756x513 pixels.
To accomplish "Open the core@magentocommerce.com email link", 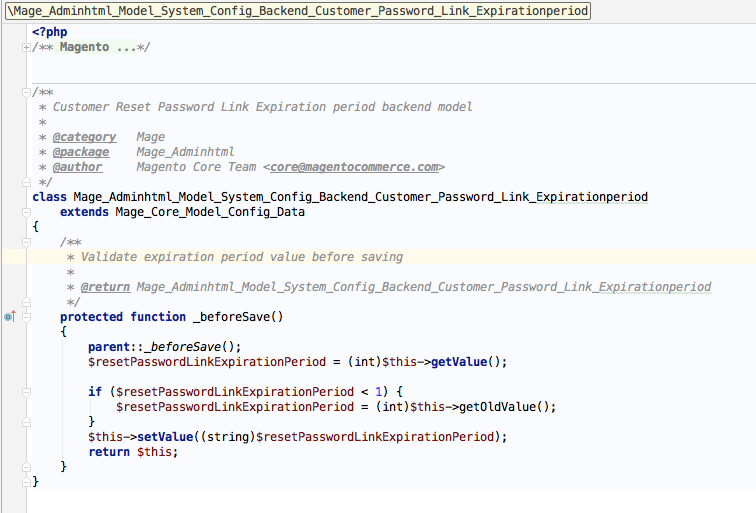I will [x=354, y=167].
